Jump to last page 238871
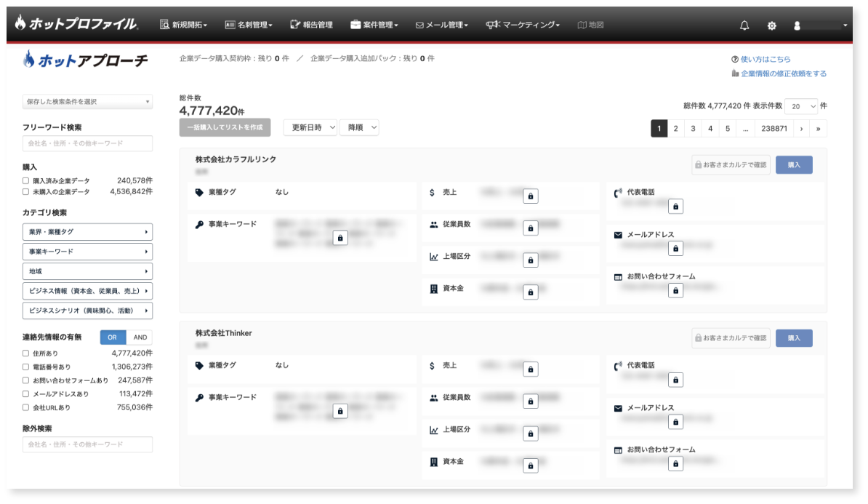 coord(774,129)
